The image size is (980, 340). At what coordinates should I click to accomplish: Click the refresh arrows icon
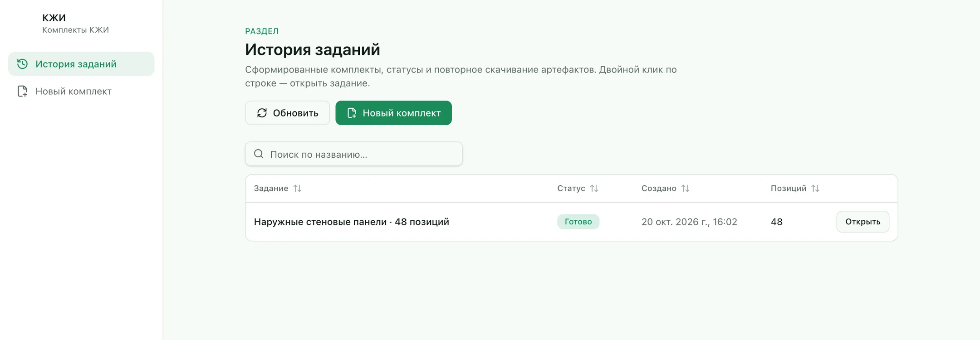262,113
